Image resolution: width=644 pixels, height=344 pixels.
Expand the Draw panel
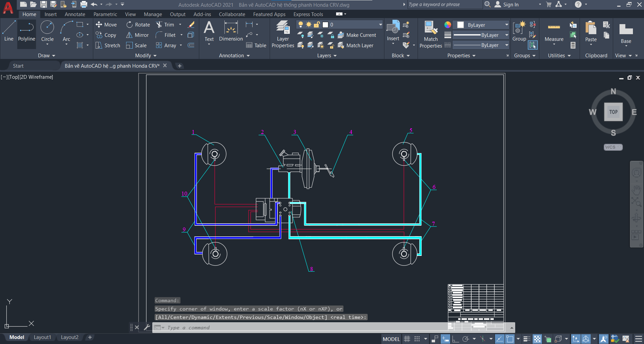click(46, 56)
